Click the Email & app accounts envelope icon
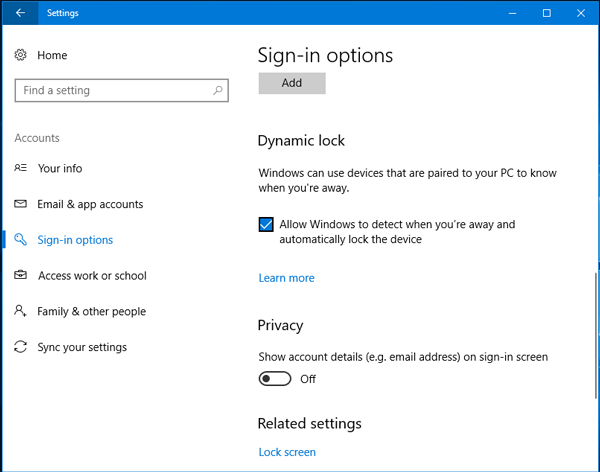This screenshot has width=600, height=472. [x=20, y=204]
